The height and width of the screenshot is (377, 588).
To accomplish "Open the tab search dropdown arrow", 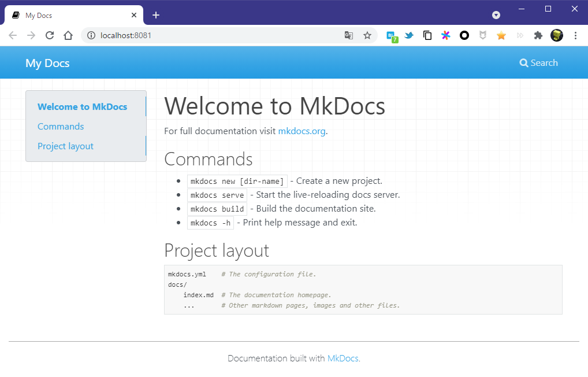I will pyautogui.click(x=496, y=15).
